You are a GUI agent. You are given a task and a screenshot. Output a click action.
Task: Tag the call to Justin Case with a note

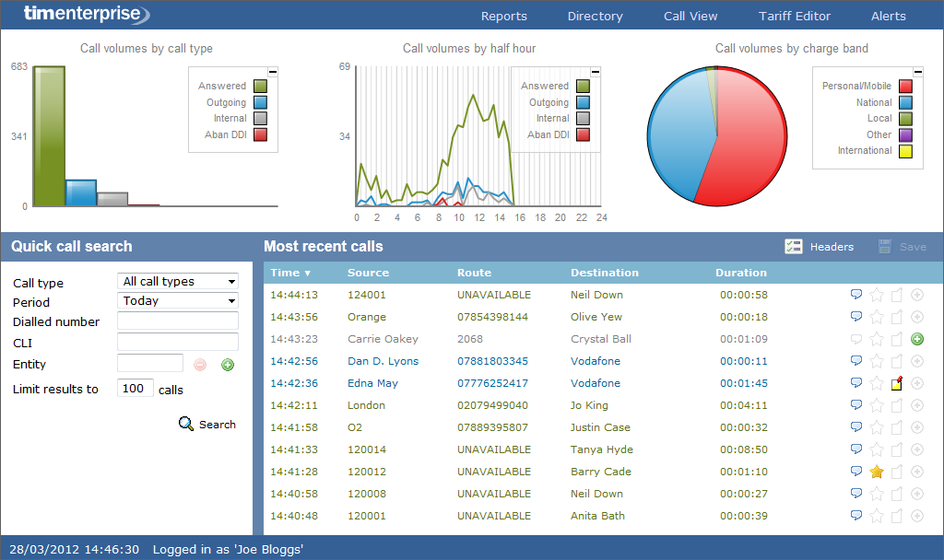pyautogui.click(x=896, y=427)
